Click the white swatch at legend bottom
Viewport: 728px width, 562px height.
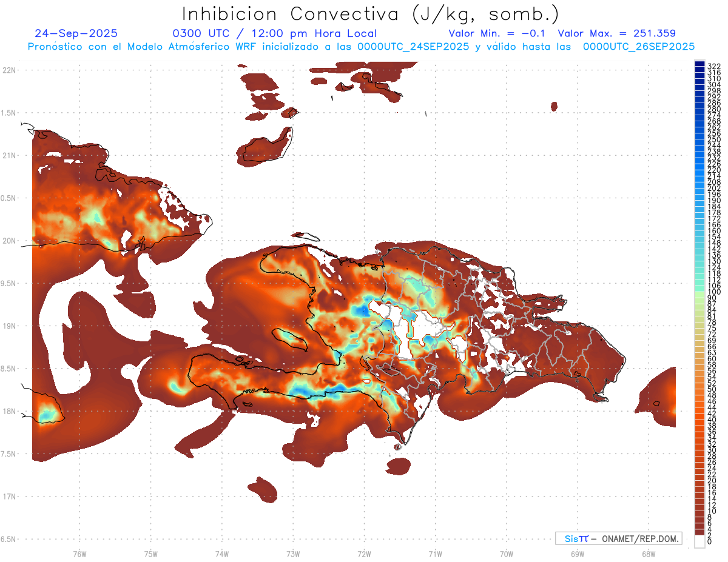699,541
